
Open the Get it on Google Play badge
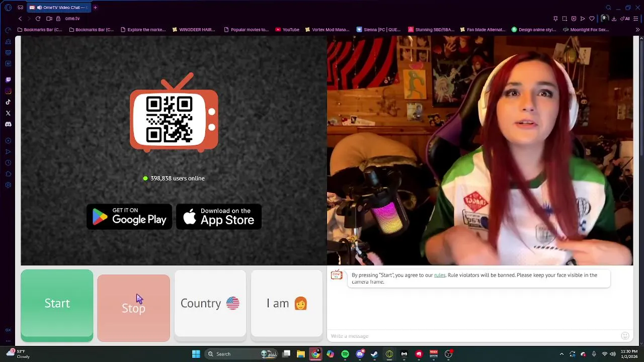[x=129, y=217]
